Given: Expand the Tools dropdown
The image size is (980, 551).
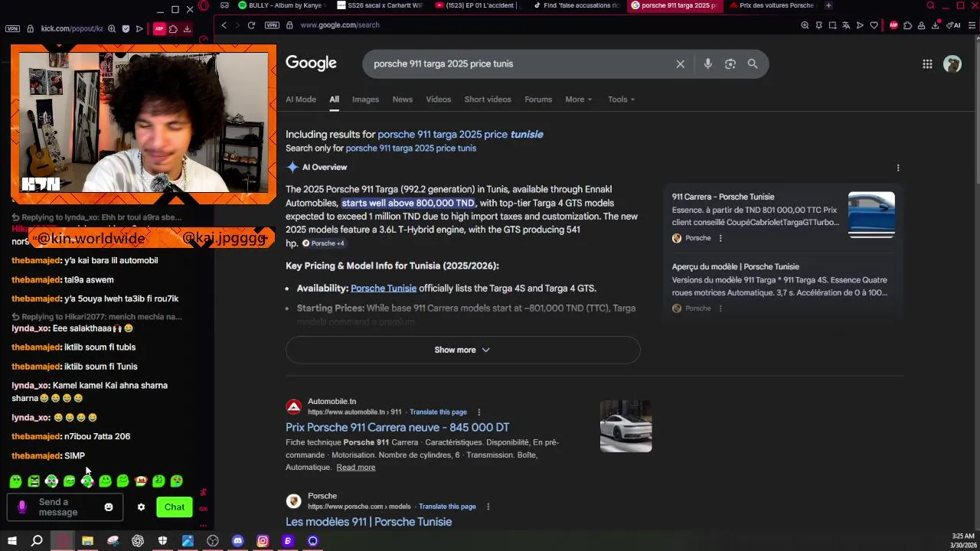Looking at the screenshot, I should pyautogui.click(x=621, y=99).
